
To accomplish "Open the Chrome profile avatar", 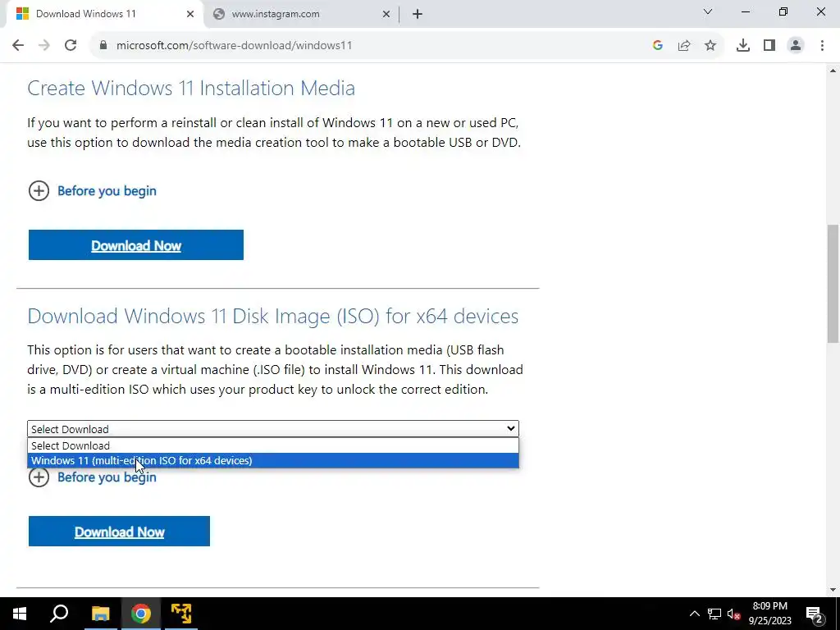I will pyautogui.click(x=796, y=46).
